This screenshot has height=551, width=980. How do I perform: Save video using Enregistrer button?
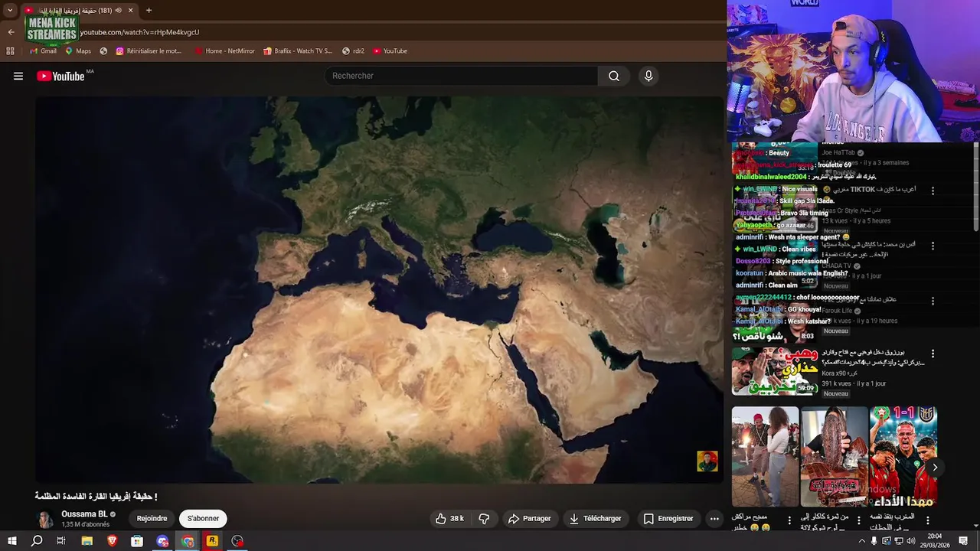coord(668,518)
